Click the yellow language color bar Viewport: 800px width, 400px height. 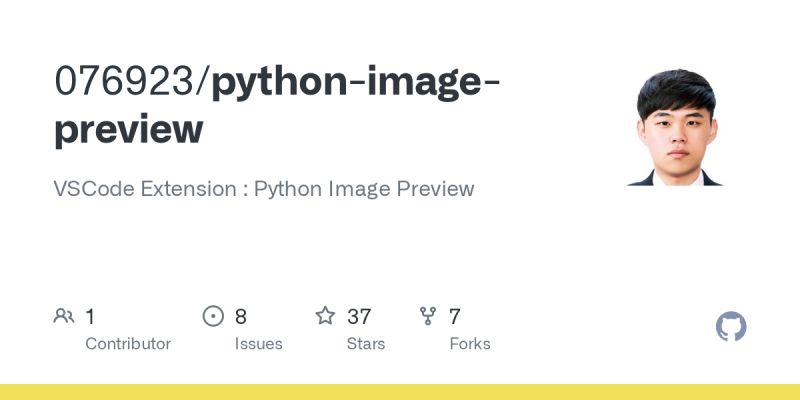click(400, 392)
